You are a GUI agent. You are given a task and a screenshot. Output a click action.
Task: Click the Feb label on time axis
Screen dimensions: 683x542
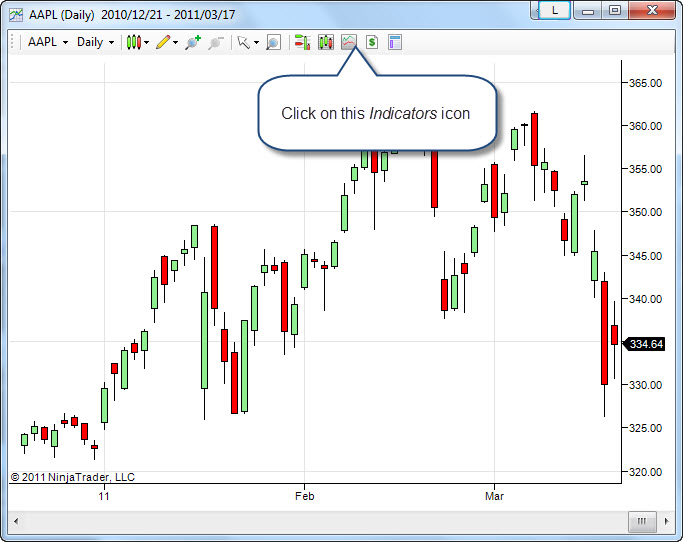pyautogui.click(x=304, y=496)
